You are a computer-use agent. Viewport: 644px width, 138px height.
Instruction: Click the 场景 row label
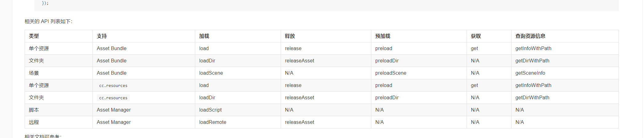[x=34, y=73]
